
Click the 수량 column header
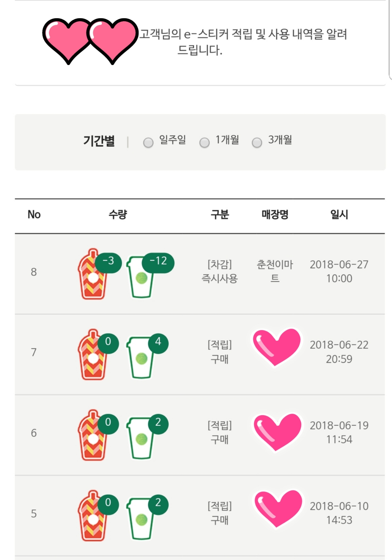118,215
